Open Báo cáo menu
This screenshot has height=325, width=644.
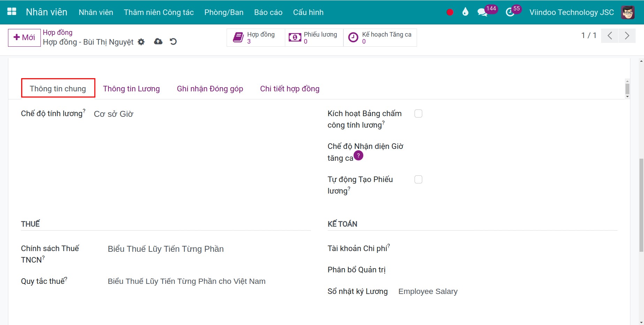(x=268, y=12)
